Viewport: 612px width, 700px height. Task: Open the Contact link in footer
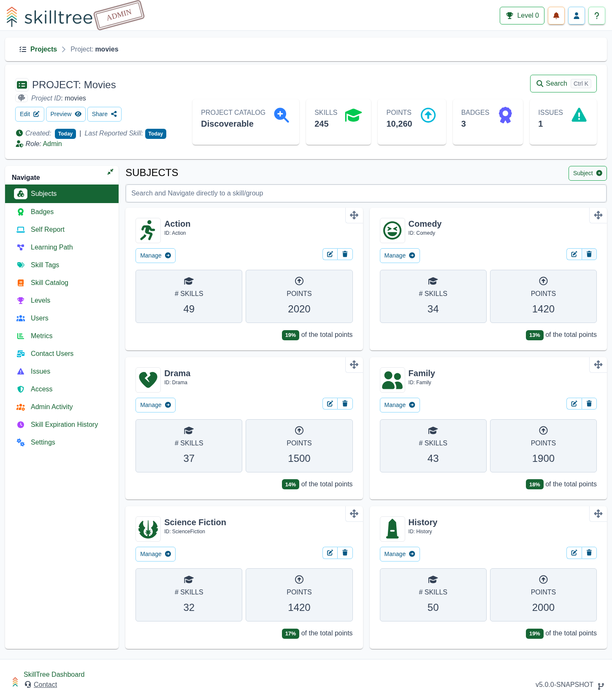point(45,685)
